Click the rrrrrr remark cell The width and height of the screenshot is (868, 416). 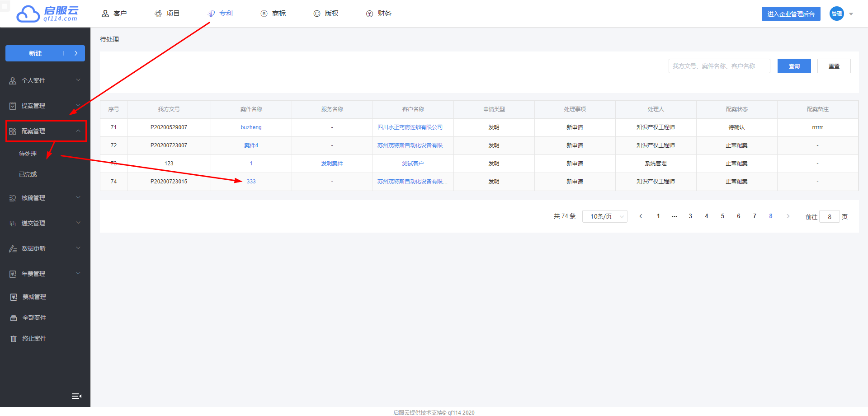pos(817,127)
